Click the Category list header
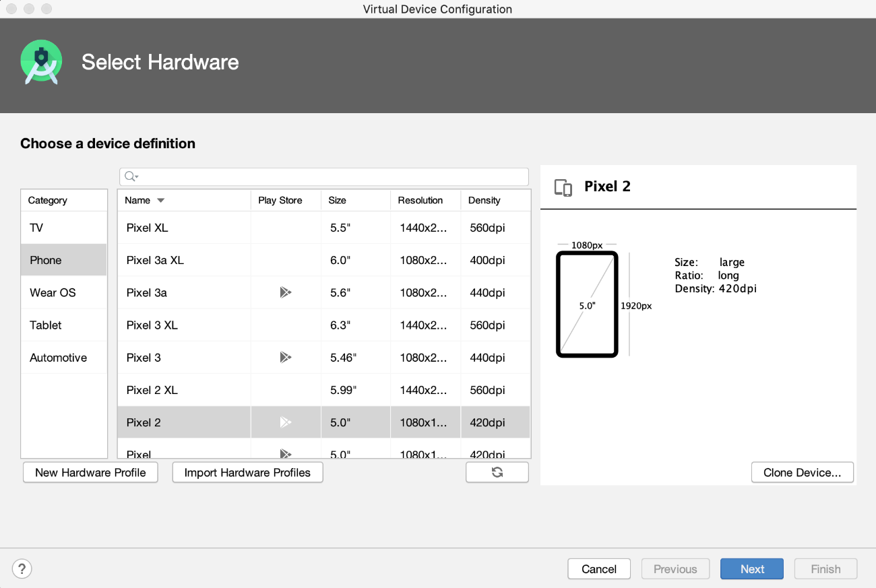The image size is (876, 588). click(64, 200)
